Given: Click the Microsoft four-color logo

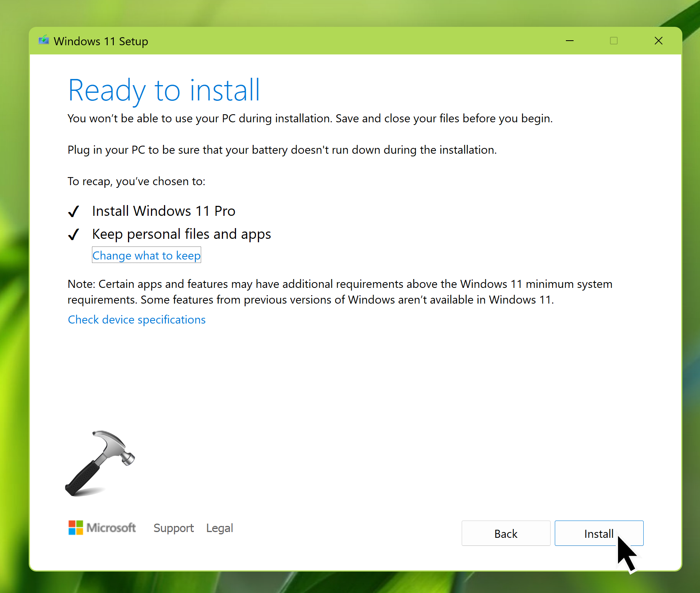Looking at the screenshot, I should (x=75, y=528).
